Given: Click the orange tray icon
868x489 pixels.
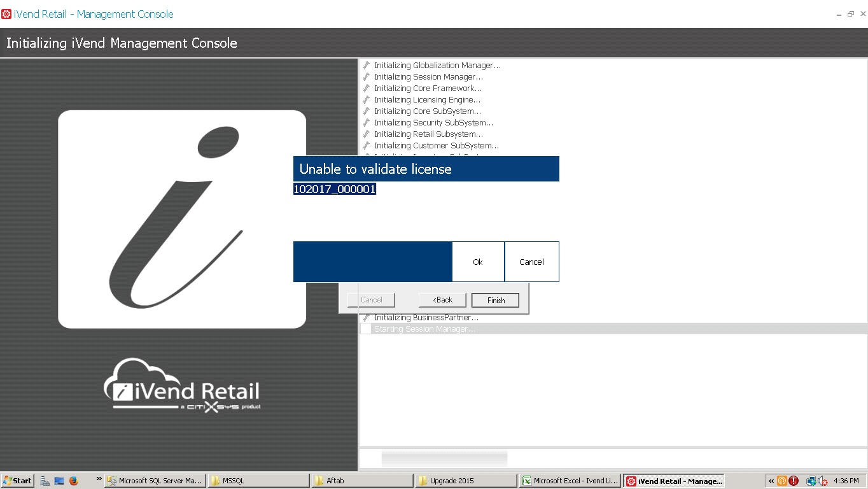Looking at the screenshot, I should (x=782, y=481).
